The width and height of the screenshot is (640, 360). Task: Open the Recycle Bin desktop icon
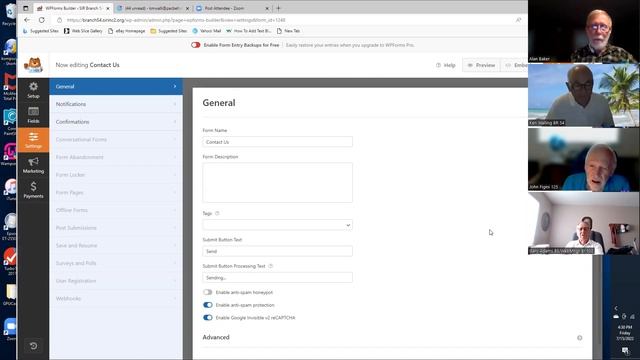10,13
